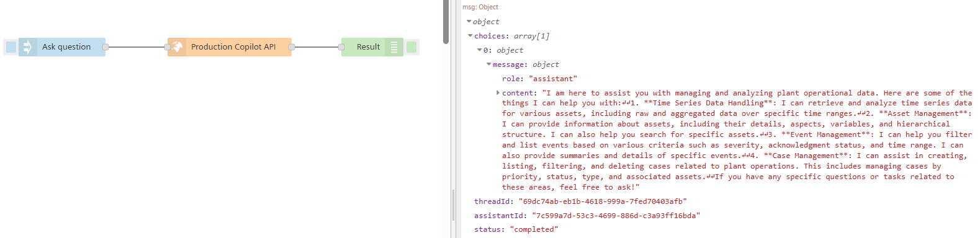Image resolution: width=980 pixels, height=238 pixels.
Task: Click the Production Copilot API output port
Action: (x=292, y=47)
